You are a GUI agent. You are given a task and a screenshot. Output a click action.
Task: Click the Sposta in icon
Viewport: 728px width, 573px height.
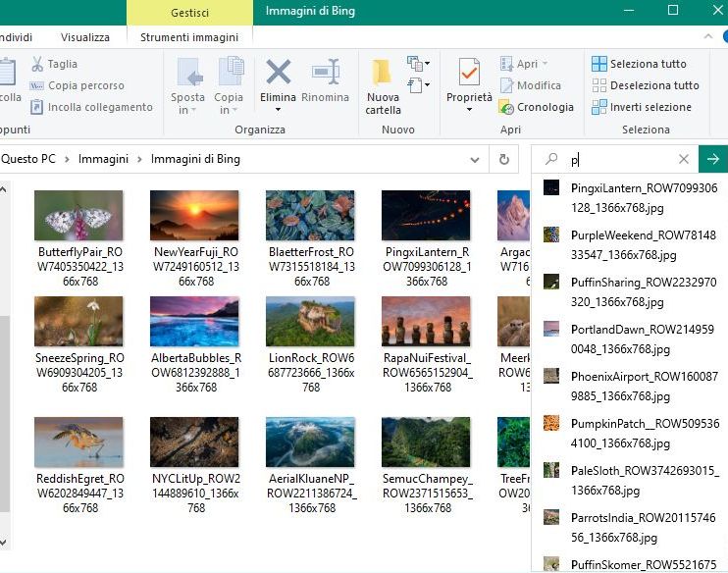pyautogui.click(x=190, y=73)
